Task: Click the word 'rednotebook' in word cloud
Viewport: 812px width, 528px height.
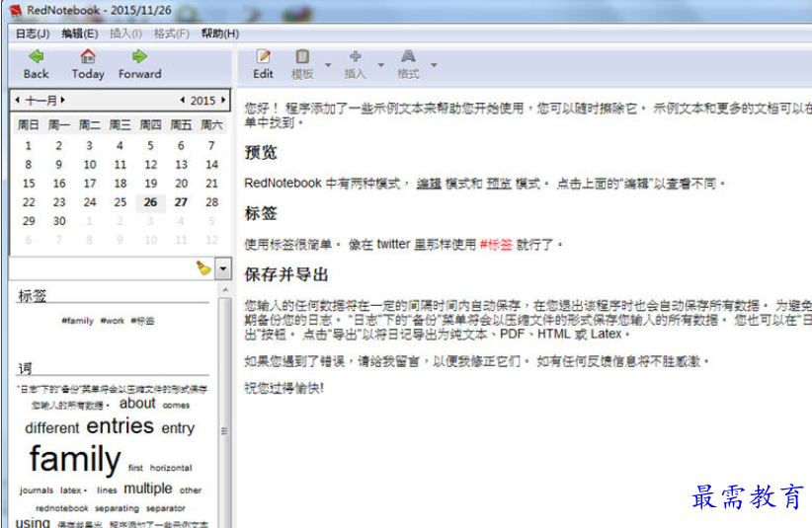Action: 61,508
